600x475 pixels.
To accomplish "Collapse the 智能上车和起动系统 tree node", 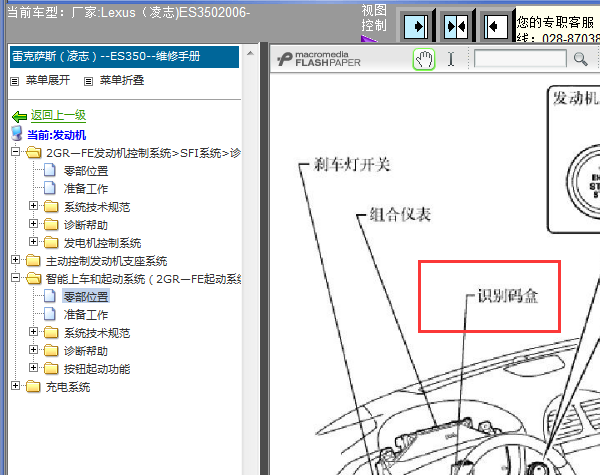I will coord(15,277).
